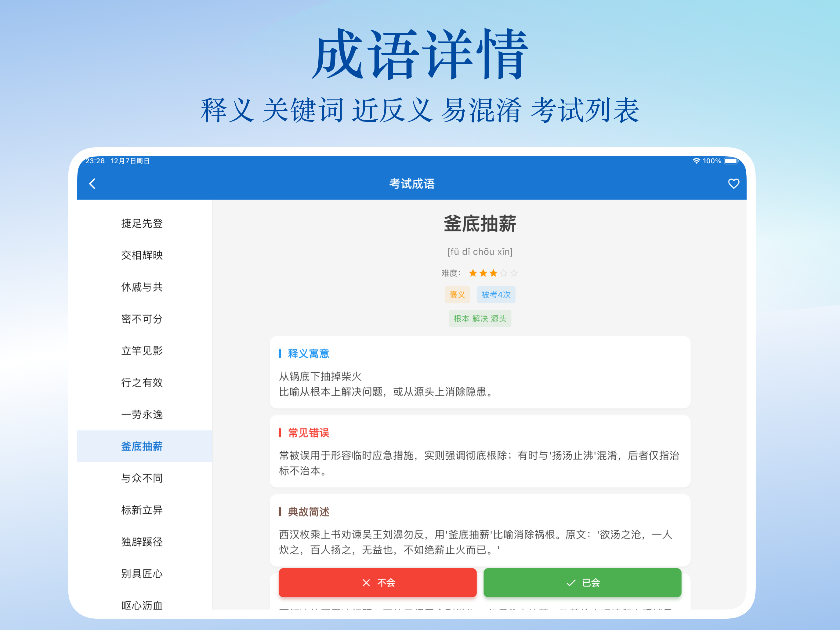Click the 釜底抽薪 main title

click(x=480, y=223)
